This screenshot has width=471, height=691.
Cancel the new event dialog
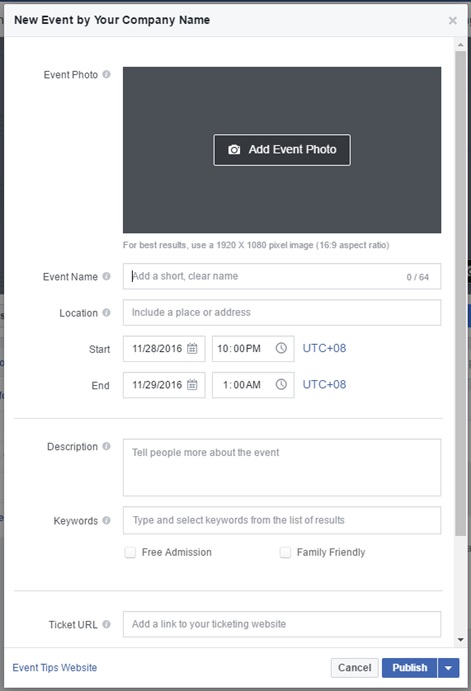tap(354, 668)
